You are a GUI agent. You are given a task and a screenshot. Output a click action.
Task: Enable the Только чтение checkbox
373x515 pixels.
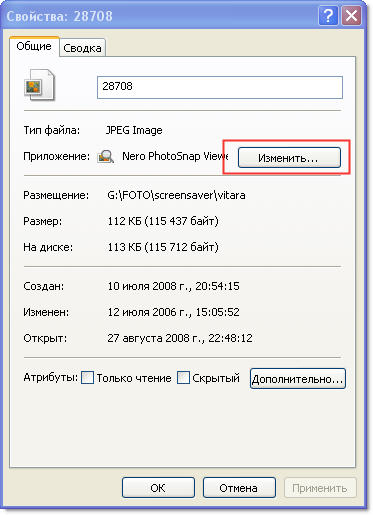[87, 378]
